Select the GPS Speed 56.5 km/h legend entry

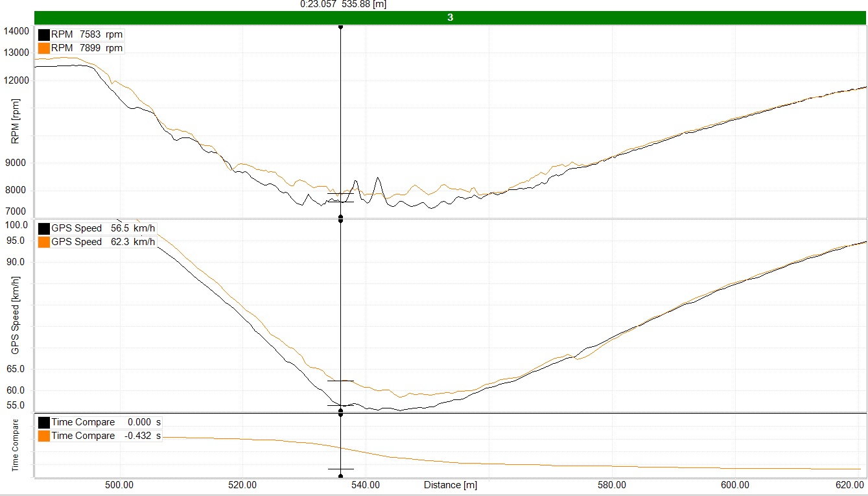click(103, 228)
